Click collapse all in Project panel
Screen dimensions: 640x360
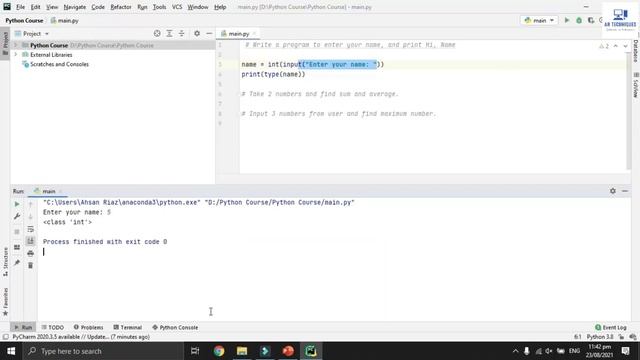coord(181,33)
